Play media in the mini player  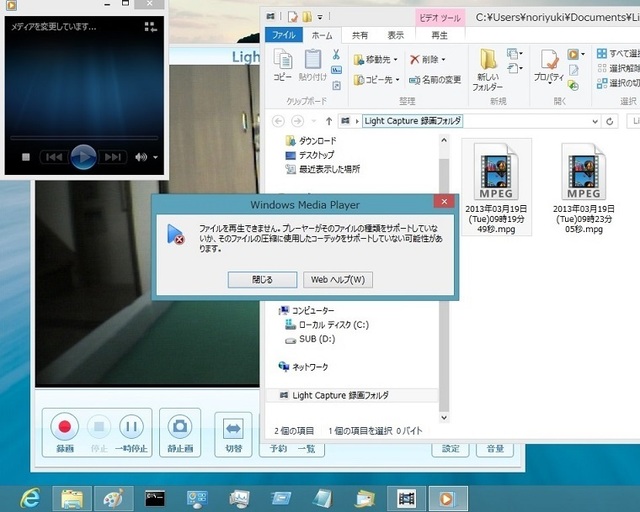pos(84,157)
